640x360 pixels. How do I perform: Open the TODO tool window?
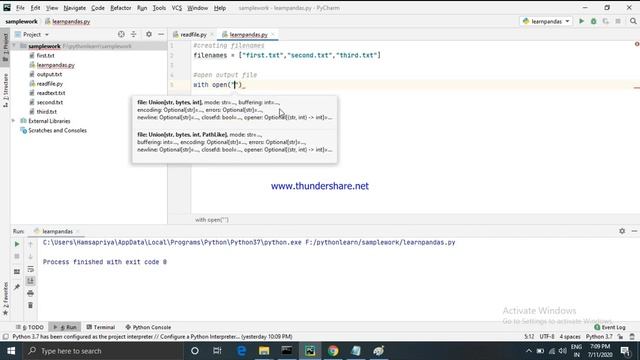30,327
